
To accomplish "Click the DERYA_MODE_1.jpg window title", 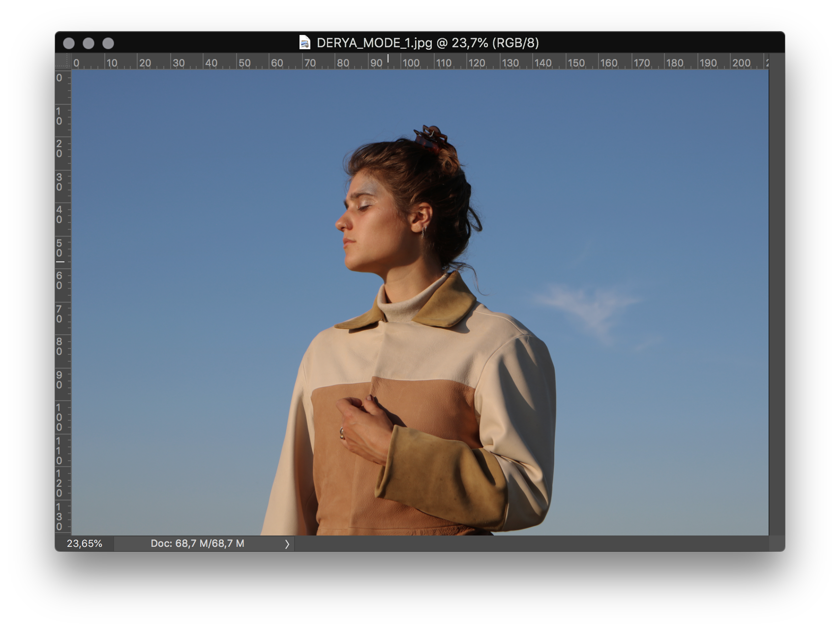I will (428, 43).
